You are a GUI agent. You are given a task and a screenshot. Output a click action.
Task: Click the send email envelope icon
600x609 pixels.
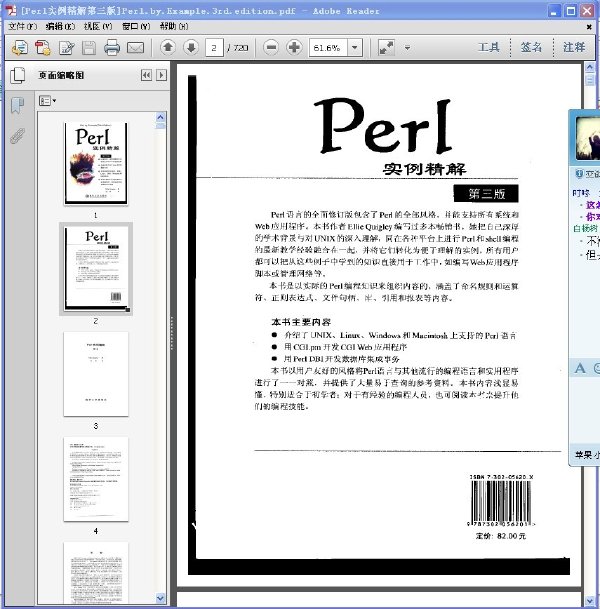point(136,48)
